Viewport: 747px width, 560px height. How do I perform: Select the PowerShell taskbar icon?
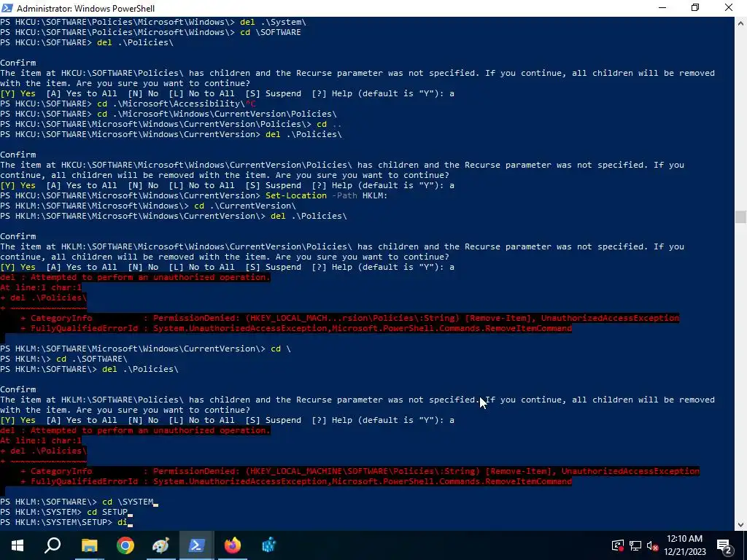(x=197, y=545)
